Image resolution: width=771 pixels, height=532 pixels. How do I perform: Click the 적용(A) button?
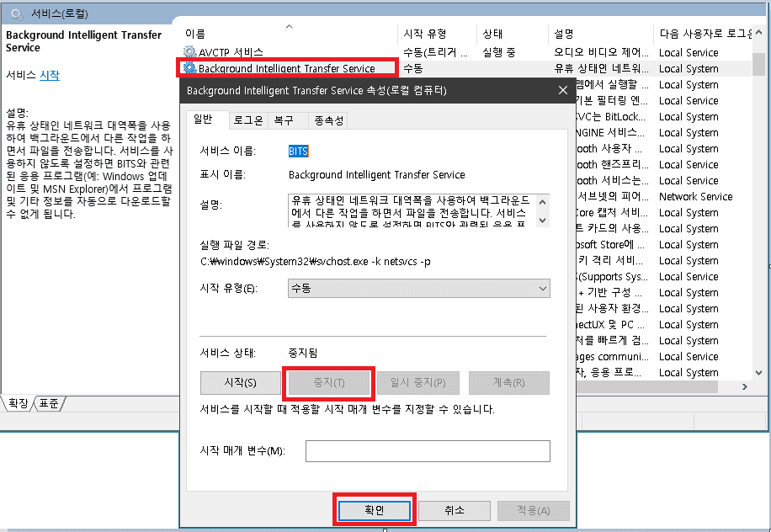pos(534,510)
